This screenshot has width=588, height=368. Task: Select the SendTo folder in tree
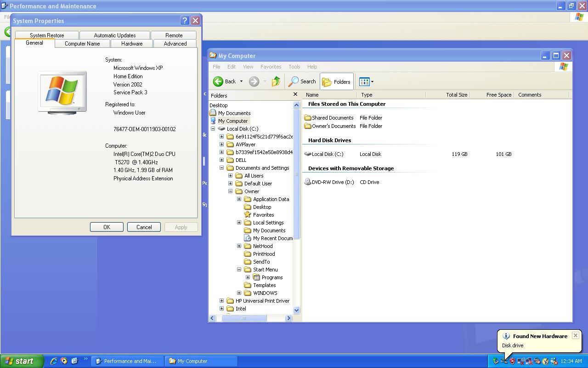click(257, 262)
